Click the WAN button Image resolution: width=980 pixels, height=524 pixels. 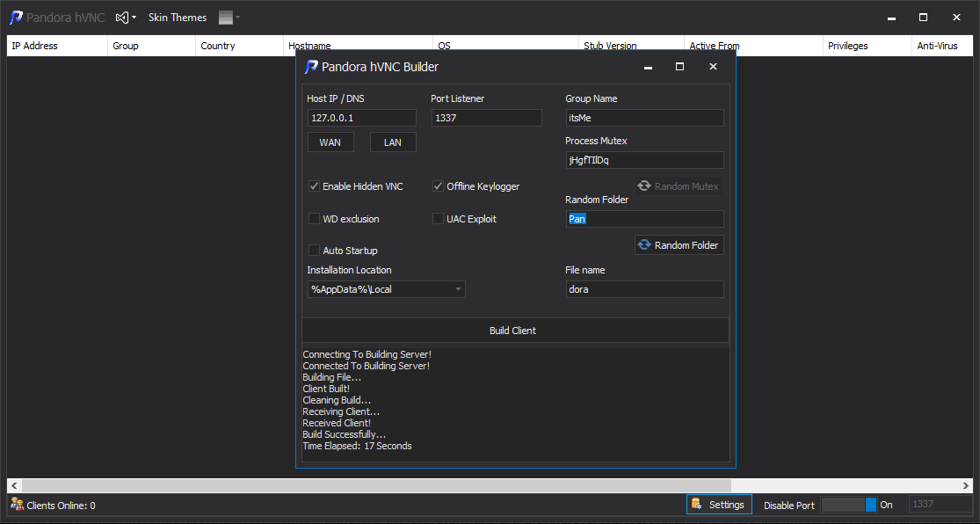330,142
